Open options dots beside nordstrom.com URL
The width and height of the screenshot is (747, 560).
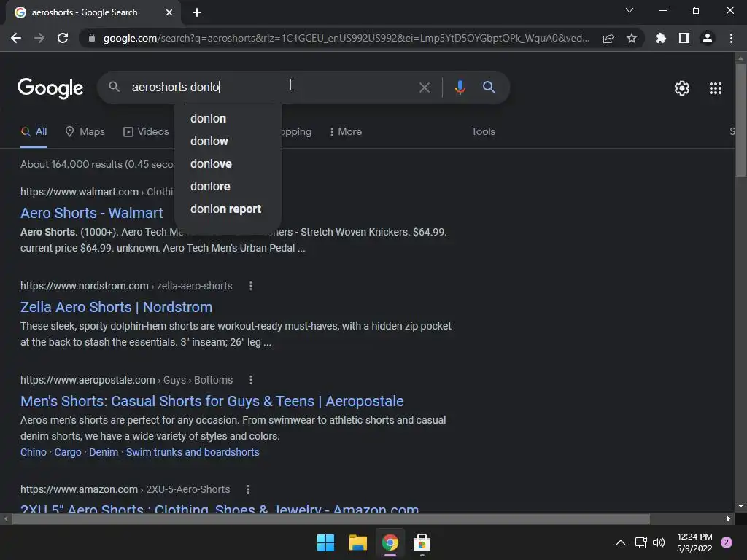click(251, 286)
